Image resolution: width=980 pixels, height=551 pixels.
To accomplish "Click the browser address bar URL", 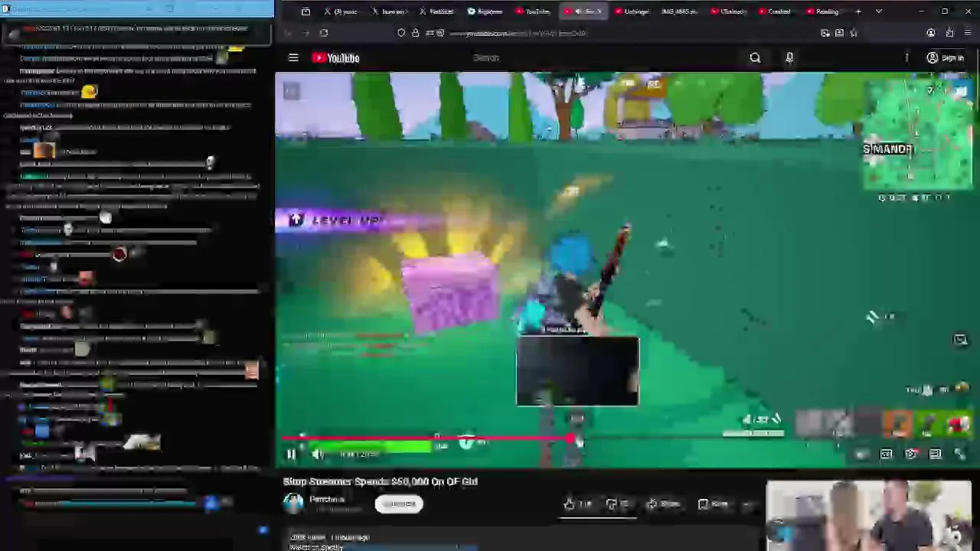I will [518, 33].
